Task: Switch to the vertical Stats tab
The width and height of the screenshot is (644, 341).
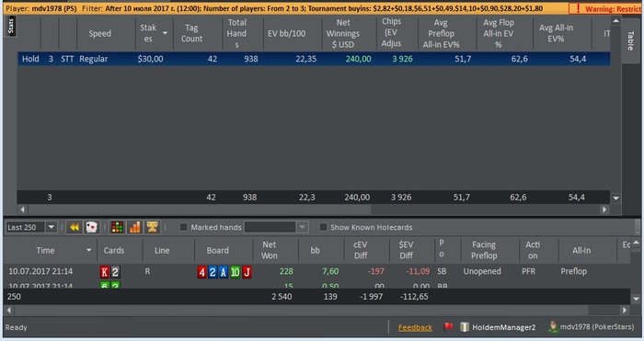Action: (x=11, y=26)
